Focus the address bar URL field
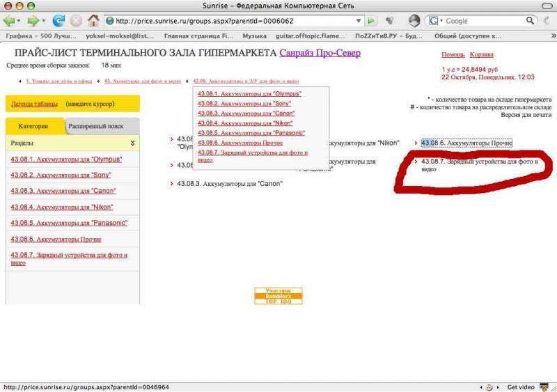 point(234,21)
